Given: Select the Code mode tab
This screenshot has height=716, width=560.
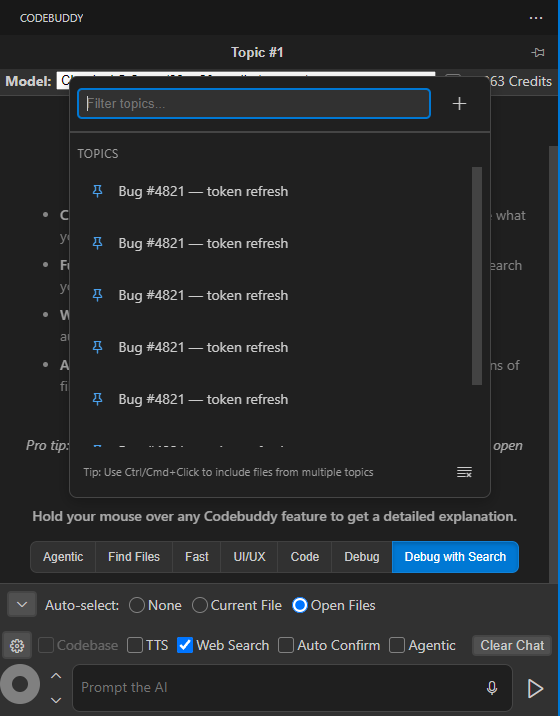Looking at the screenshot, I should (x=305, y=557).
